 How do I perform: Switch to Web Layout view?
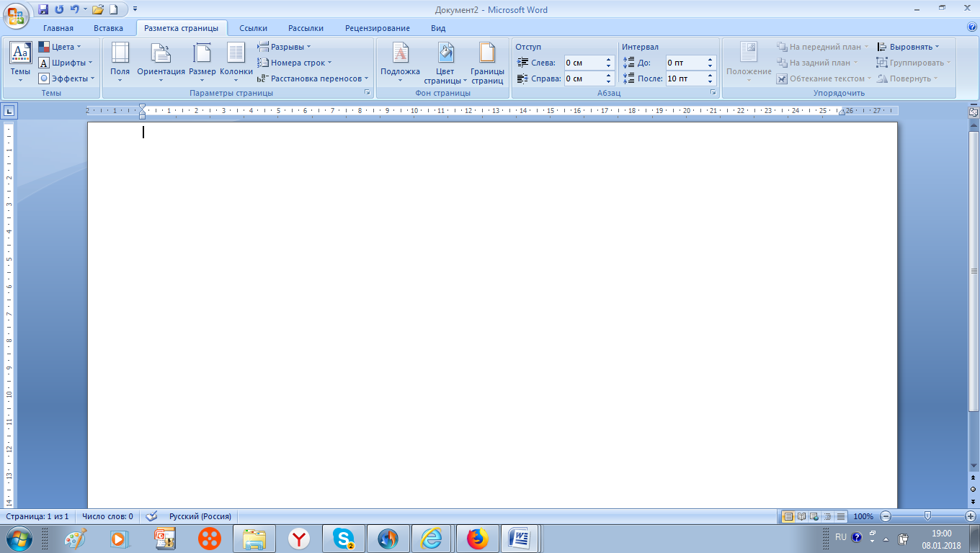pos(814,516)
